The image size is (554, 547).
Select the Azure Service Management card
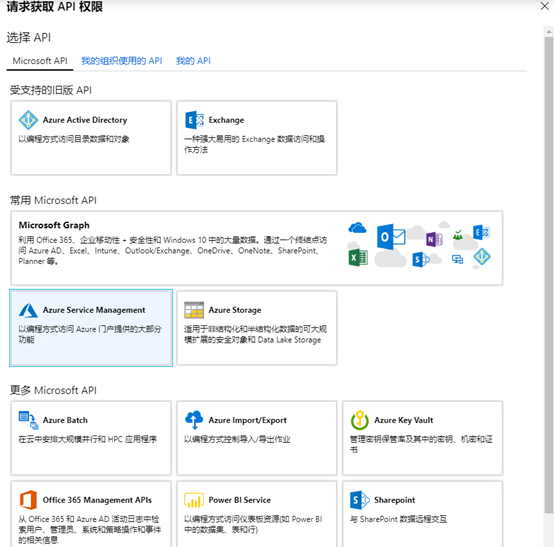(91, 328)
